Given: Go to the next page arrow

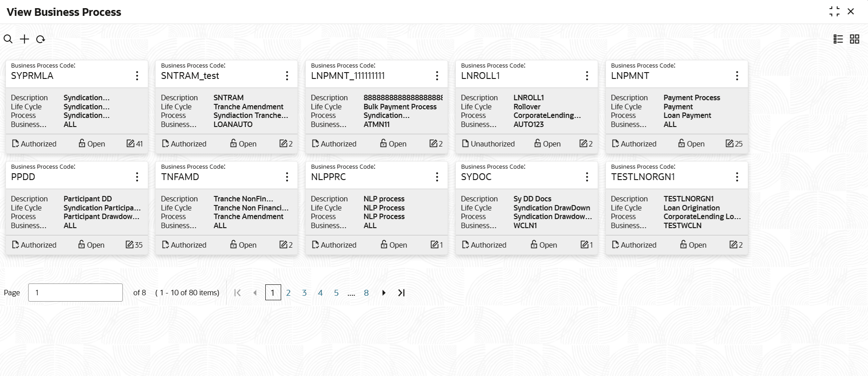Looking at the screenshot, I should 384,293.
